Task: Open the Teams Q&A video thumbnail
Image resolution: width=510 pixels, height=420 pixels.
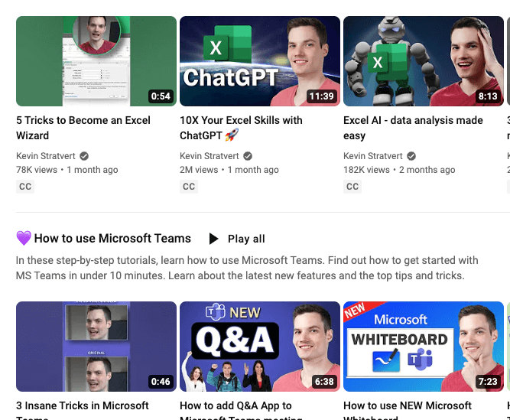Action: pyautogui.click(x=259, y=346)
